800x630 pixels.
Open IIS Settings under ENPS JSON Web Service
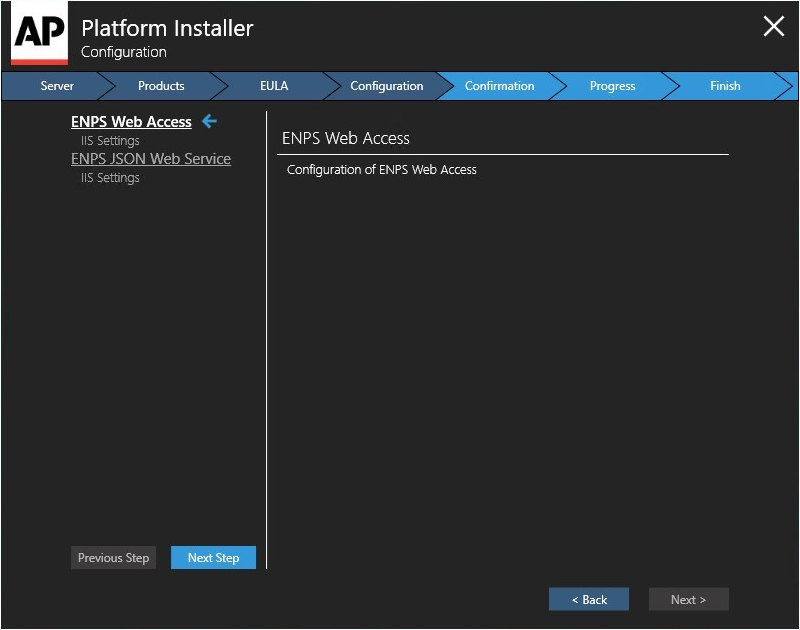110,178
